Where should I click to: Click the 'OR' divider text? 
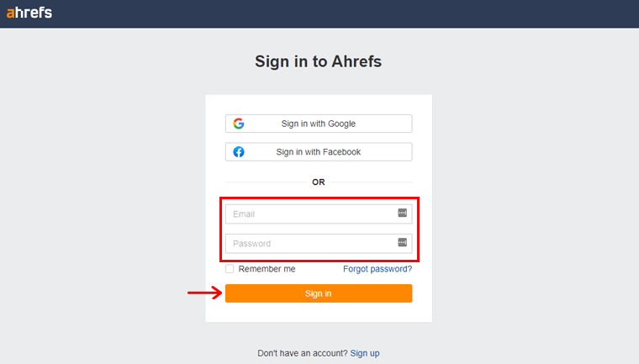click(x=319, y=182)
